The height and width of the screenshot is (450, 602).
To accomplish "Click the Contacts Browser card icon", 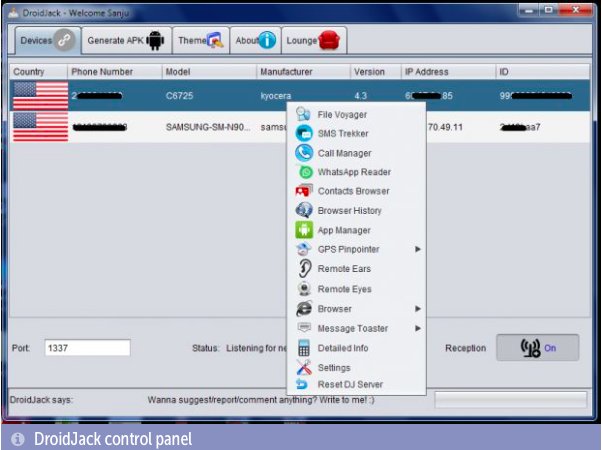I will point(304,191).
